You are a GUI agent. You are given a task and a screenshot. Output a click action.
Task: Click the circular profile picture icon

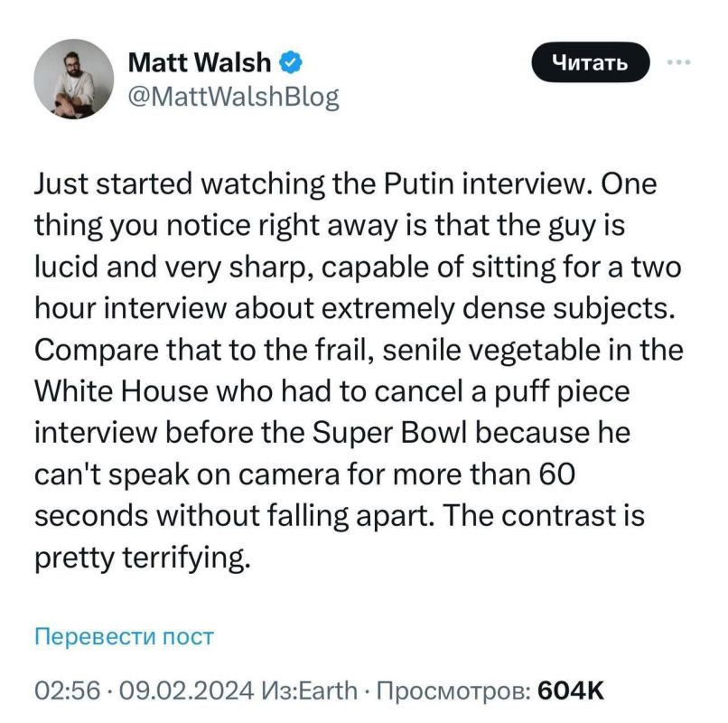[76, 80]
